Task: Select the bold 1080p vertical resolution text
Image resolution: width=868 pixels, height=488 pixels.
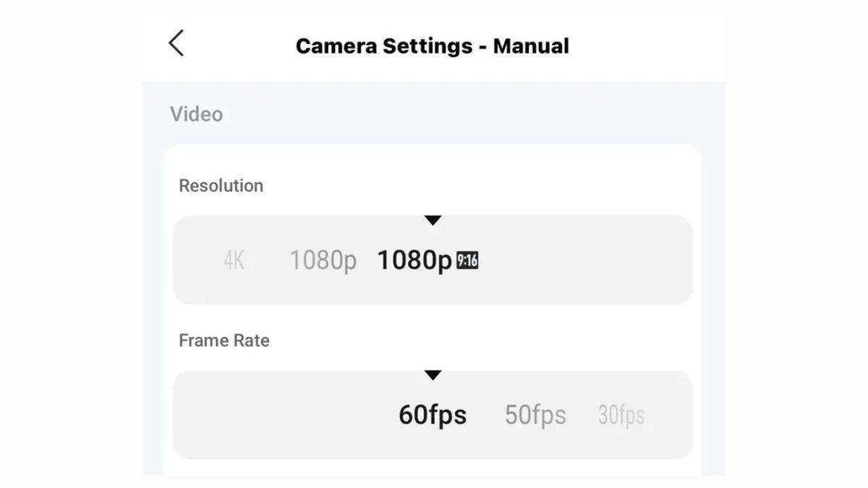Action: tap(414, 260)
